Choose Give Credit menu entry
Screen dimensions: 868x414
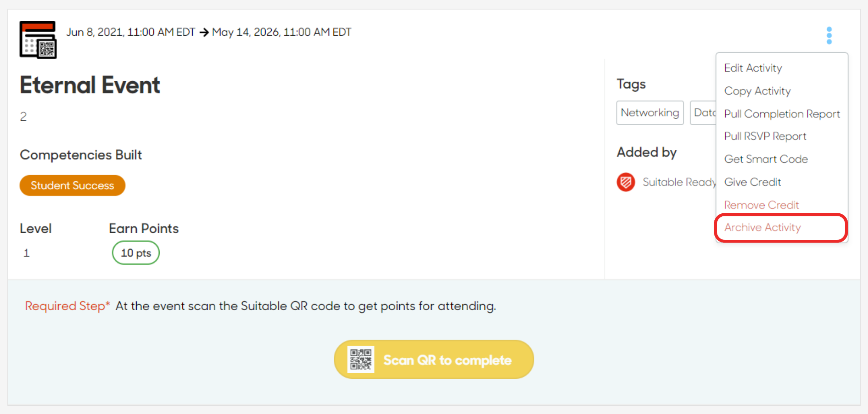click(753, 182)
